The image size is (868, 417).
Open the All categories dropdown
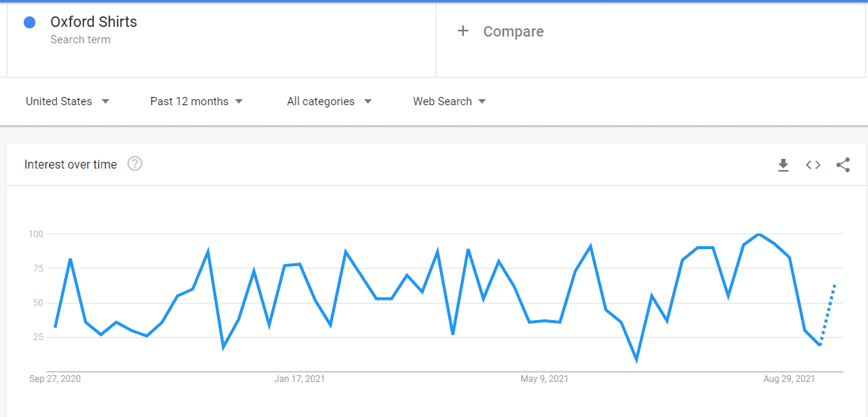[x=330, y=101]
